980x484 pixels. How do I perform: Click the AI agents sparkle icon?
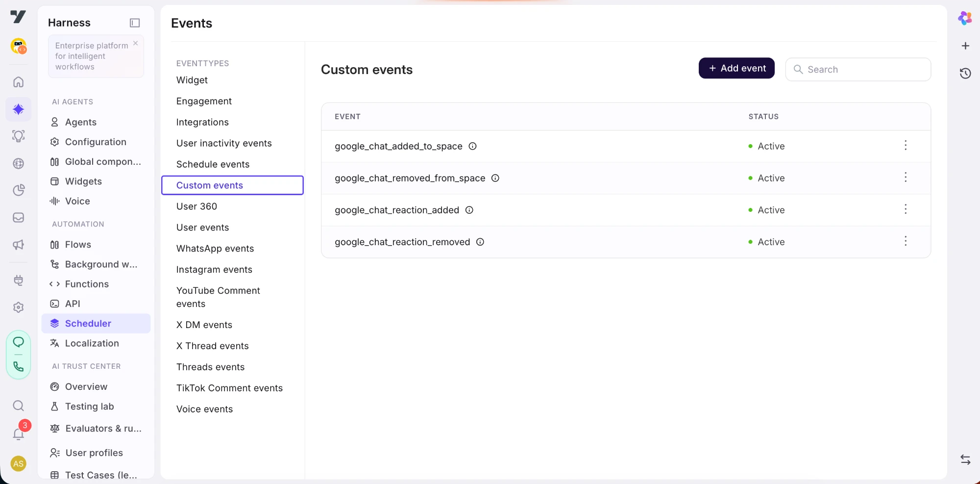click(x=19, y=109)
